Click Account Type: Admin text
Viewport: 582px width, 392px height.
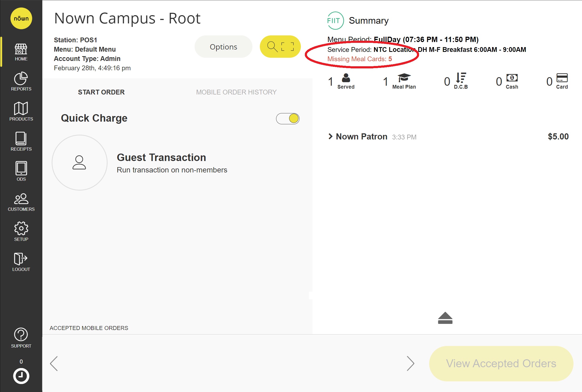tap(87, 59)
